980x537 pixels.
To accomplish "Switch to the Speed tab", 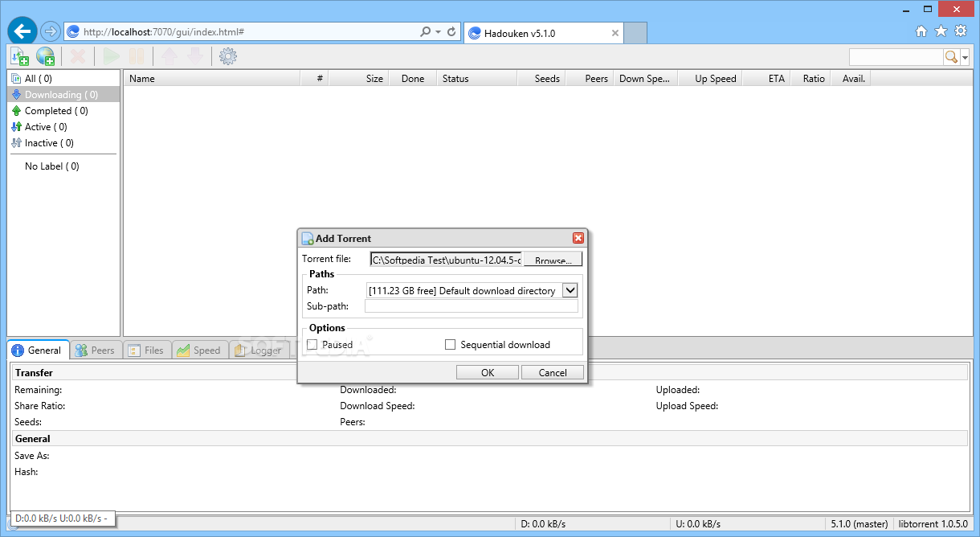I will point(198,350).
